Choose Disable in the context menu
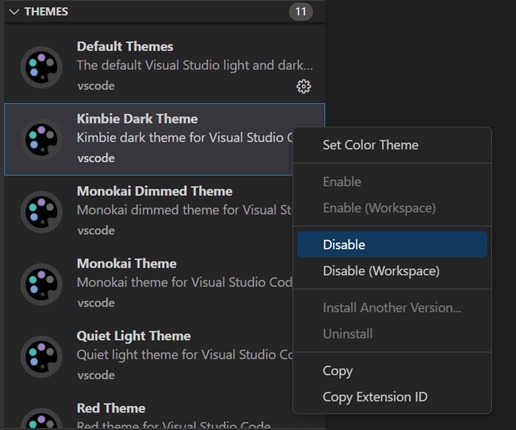 [392, 244]
